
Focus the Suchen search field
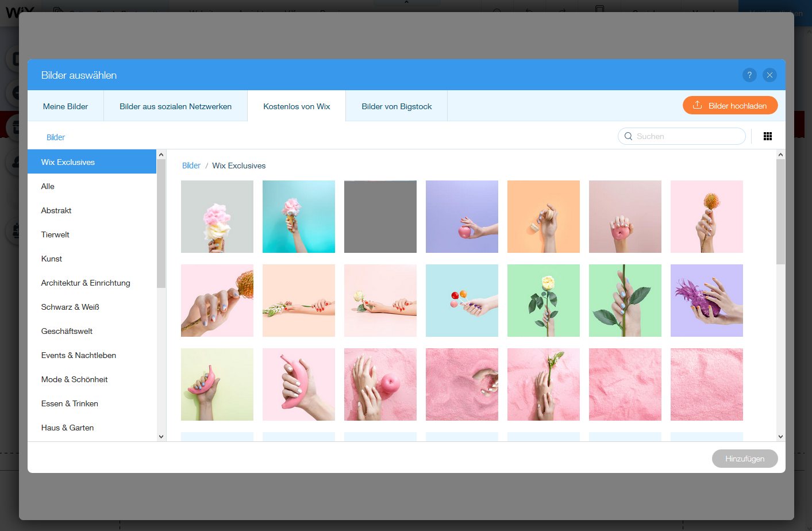(x=682, y=136)
